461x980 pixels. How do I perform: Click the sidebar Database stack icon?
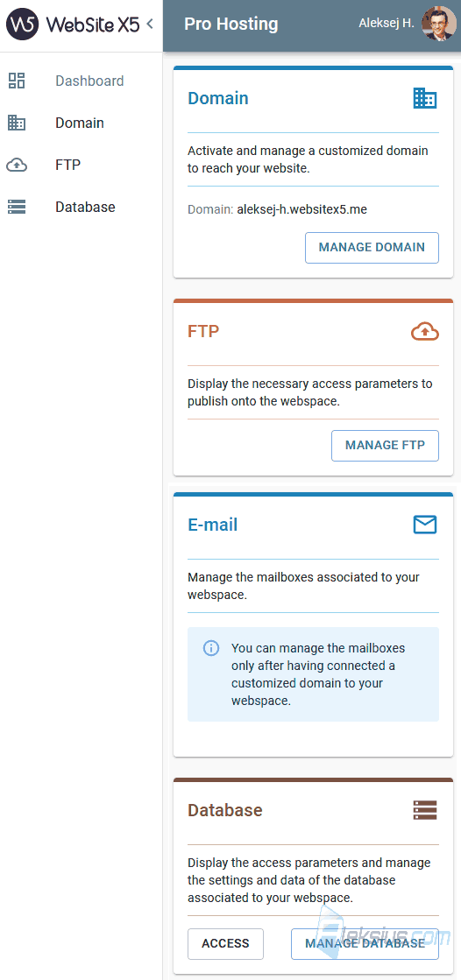click(17, 207)
